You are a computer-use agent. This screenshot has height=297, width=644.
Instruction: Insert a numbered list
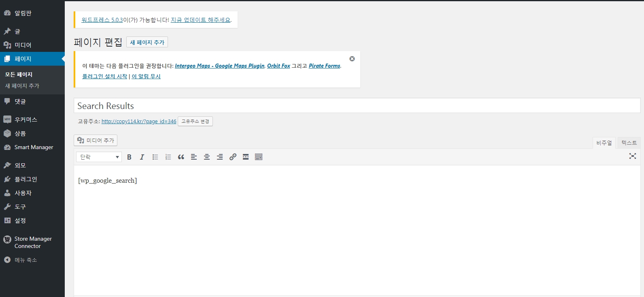168,157
